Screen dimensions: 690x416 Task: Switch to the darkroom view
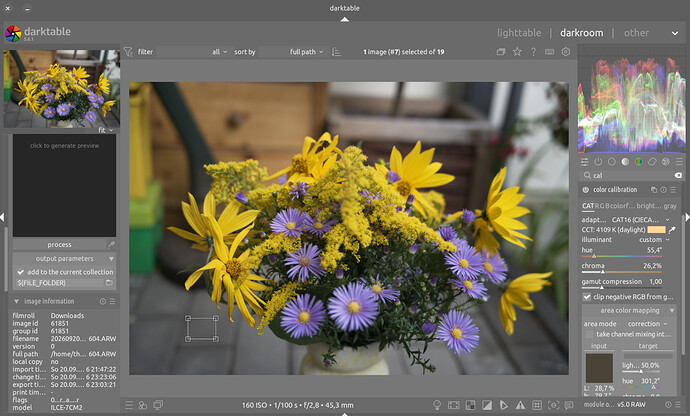[x=581, y=33]
